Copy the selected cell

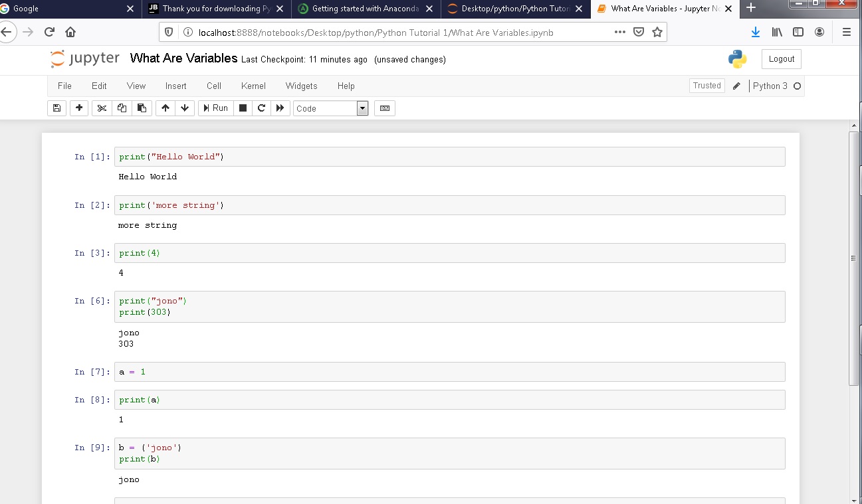point(122,108)
